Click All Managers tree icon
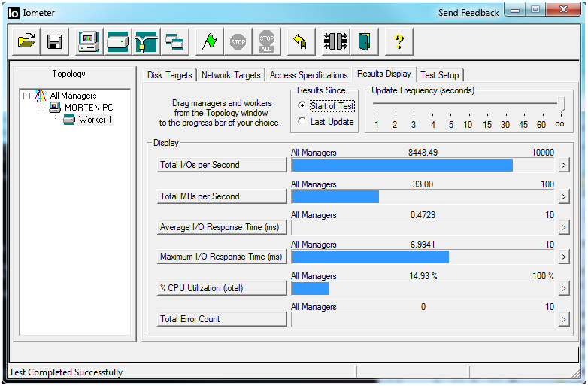The image size is (588, 386). click(40, 96)
